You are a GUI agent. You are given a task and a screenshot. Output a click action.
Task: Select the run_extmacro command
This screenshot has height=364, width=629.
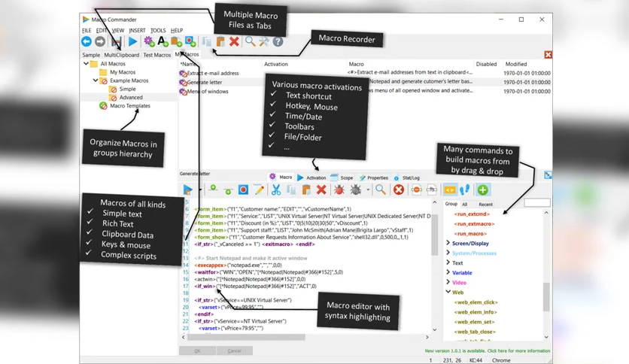(474, 223)
